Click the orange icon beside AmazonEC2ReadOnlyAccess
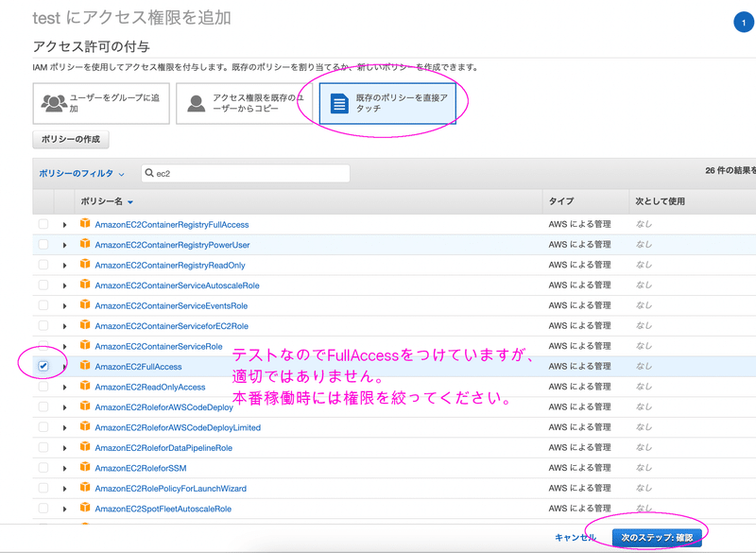Viewport: 756px width, 553px height. click(85, 386)
